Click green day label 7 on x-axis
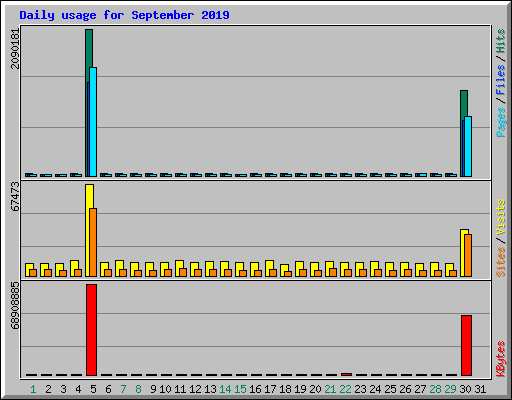The image size is (512, 400). pyautogui.click(x=123, y=389)
